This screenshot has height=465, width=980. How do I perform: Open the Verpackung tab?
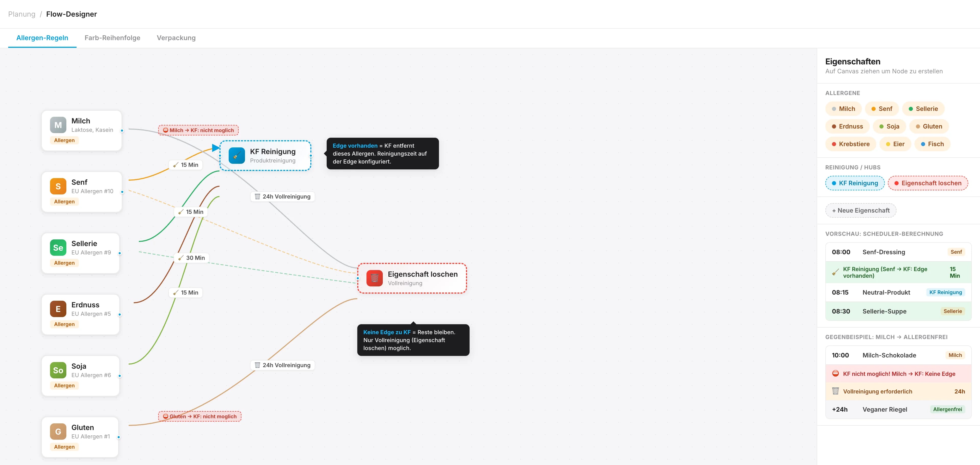(176, 38)
